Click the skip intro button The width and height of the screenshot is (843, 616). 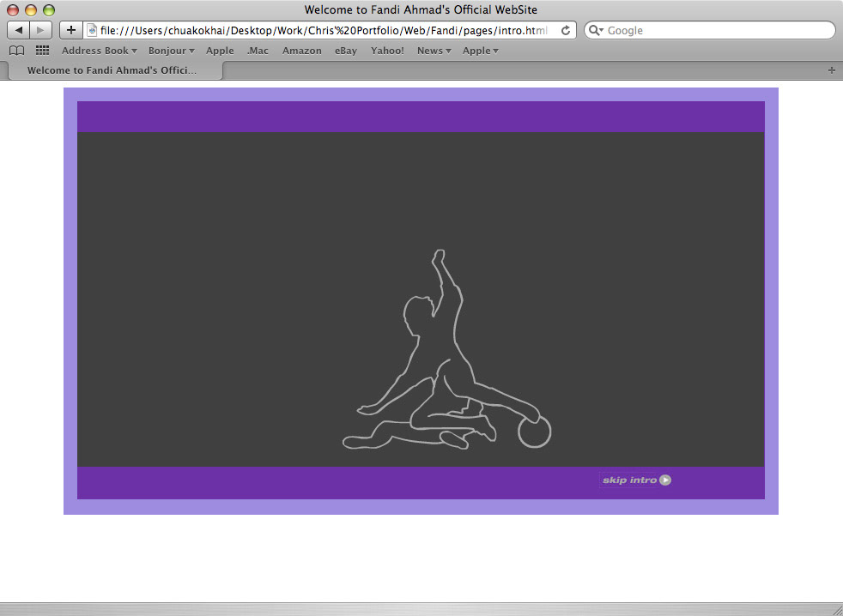[636, 480]
